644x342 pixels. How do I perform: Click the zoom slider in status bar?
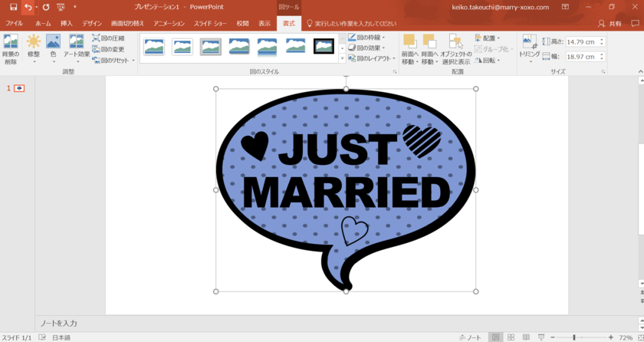574,337
